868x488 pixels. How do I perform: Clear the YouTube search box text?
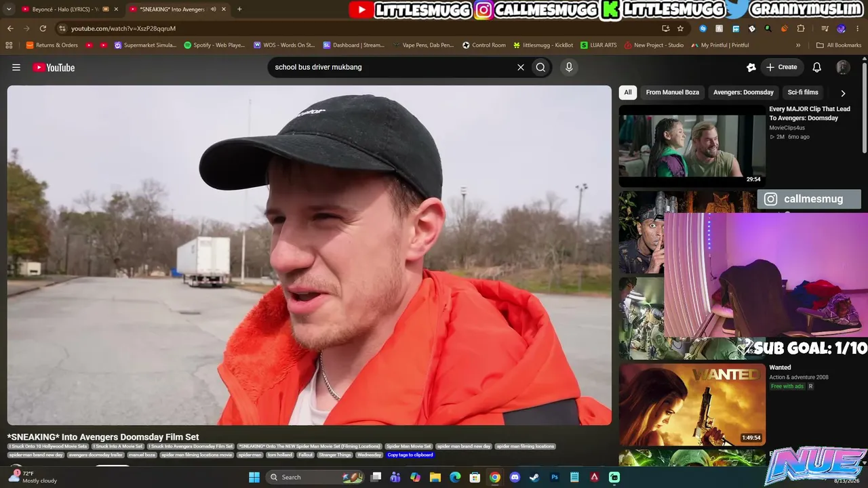click(521, 67)
